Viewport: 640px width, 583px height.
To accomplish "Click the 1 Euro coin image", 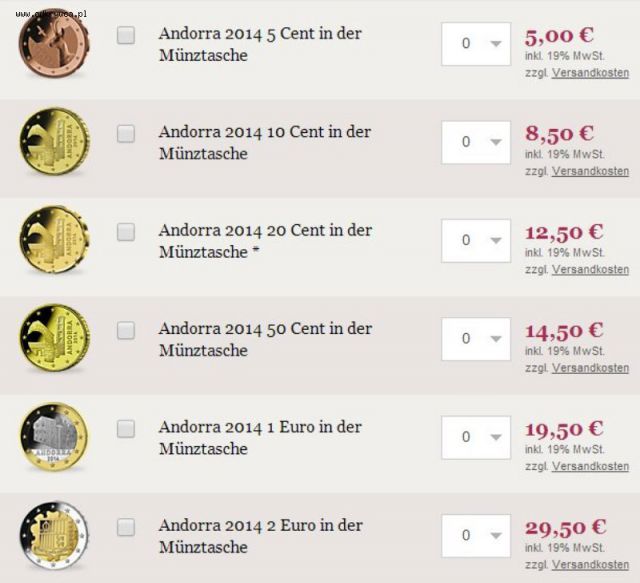I will coord(54,436).
